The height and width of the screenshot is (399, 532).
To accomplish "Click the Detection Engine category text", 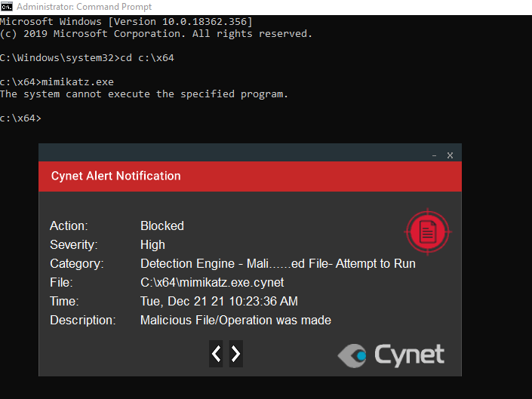I will click(278, 263).
